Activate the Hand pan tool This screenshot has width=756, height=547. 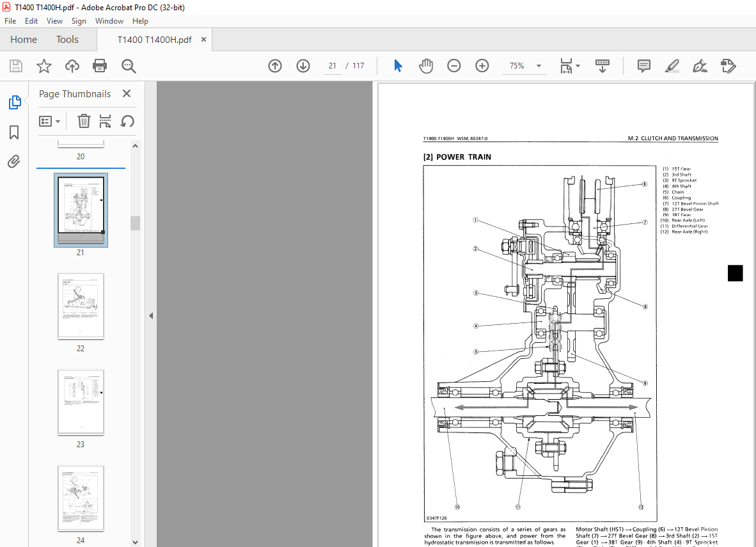click(426, 66)
